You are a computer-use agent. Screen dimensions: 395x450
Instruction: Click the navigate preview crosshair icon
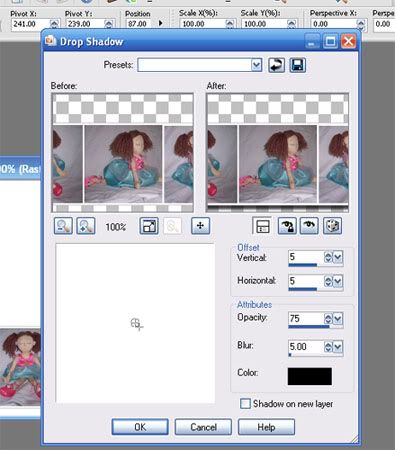point(200,226)
